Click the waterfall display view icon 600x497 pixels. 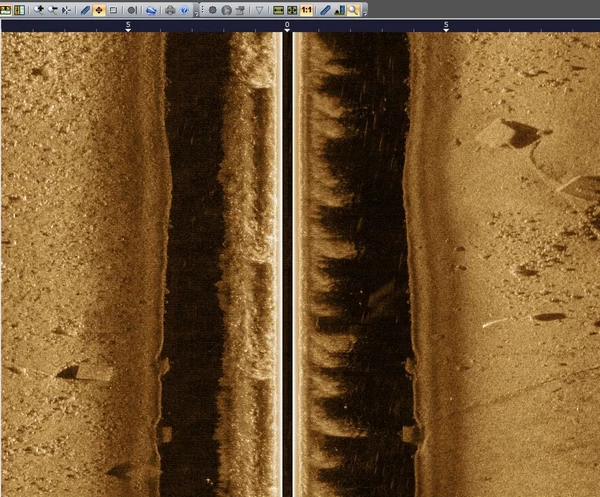click(x=6, y=10)
